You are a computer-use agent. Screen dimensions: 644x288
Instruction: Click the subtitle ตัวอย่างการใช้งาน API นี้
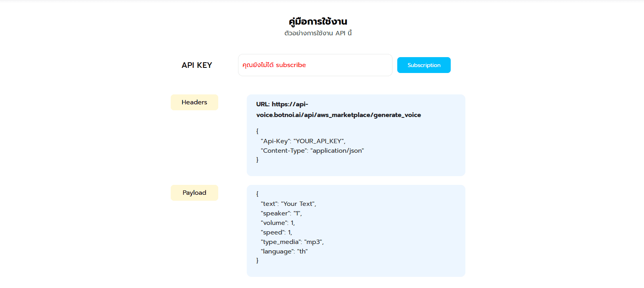318,33
